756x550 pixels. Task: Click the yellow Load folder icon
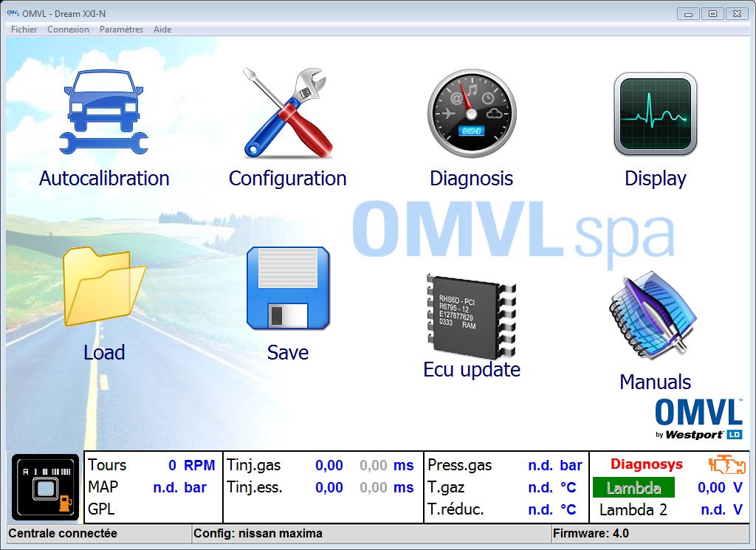point(103,286)
